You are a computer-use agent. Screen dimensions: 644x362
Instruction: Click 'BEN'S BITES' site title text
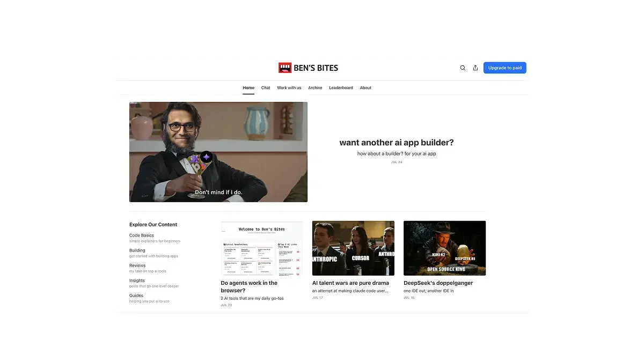click(316, 68)
